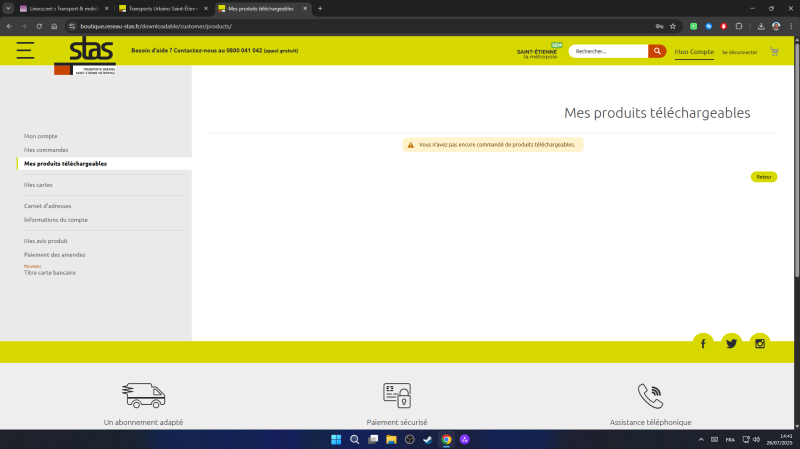
Task: Click the orange search magnifier button
Action: pyautogui.click(x=657, y=51)
